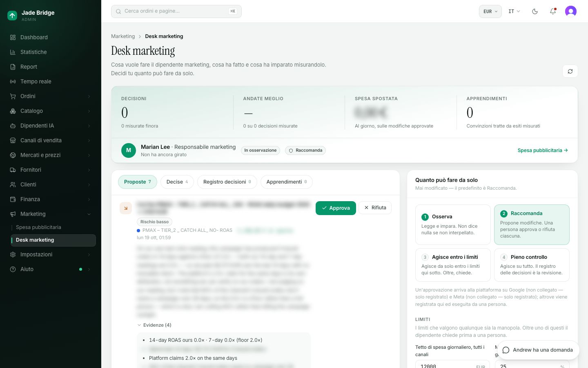The image size is (588, 368).
Task: Open the Canali di vendita section
Action: pyautogui.click(x=51, y=140)
